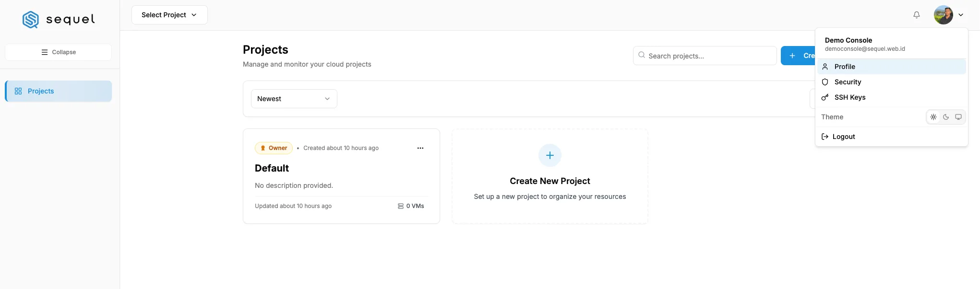Click the Sequel logo
The width and height of the screenshot is (980, 289).
click(x=59, y=19)
